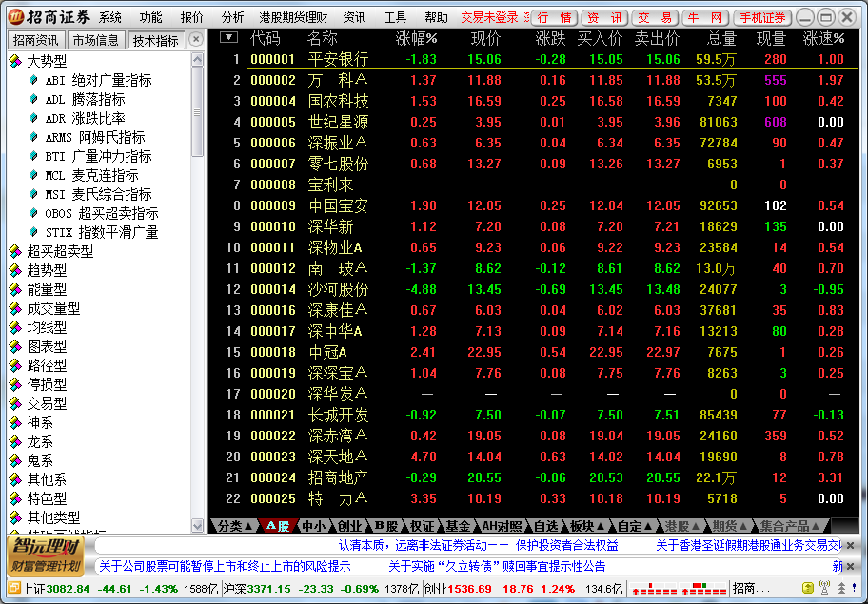Click the gray double up-arrow status icon
The height and width of the screenshot is (604, 868).
tap(841, 589)
